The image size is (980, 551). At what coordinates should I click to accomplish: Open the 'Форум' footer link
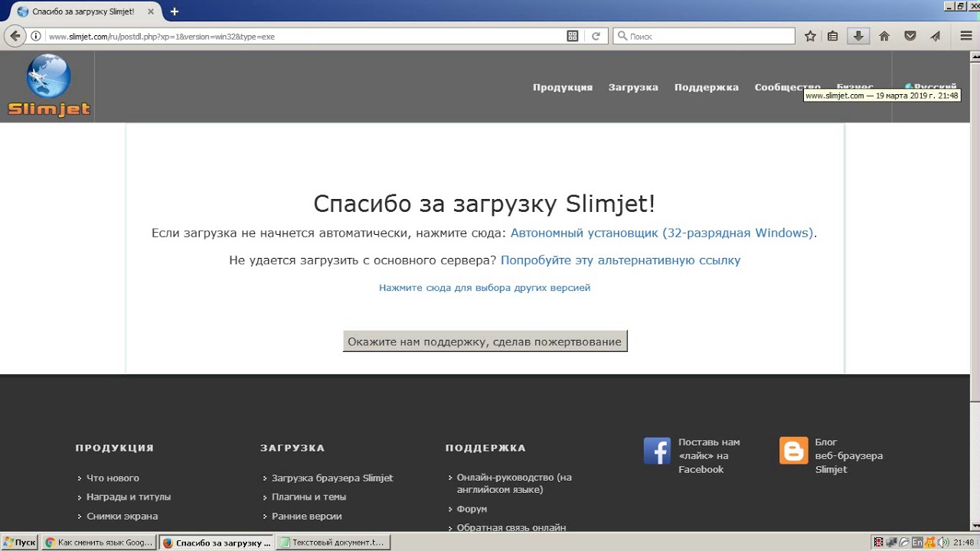coord(472,509)
